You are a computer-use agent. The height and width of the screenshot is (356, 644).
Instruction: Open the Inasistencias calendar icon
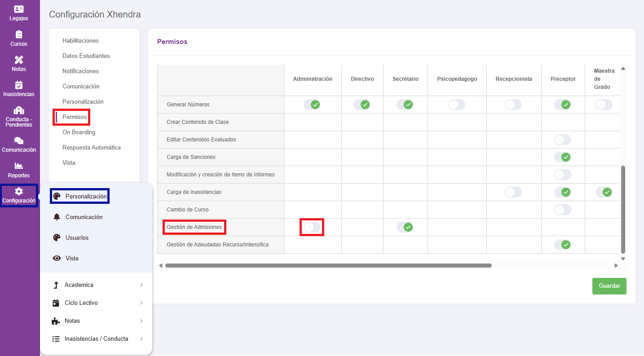pos(19,85)
